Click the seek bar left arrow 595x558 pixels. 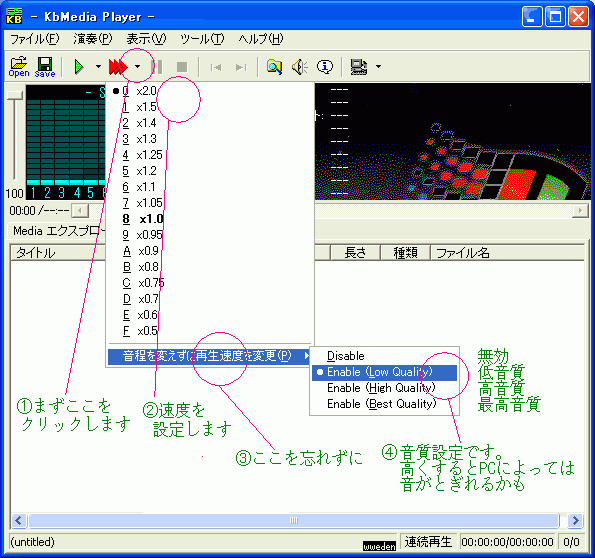tap(80, 210)
